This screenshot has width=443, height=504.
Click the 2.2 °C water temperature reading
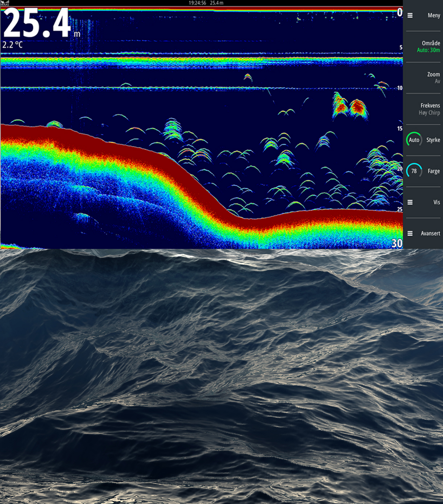(13, 45)
